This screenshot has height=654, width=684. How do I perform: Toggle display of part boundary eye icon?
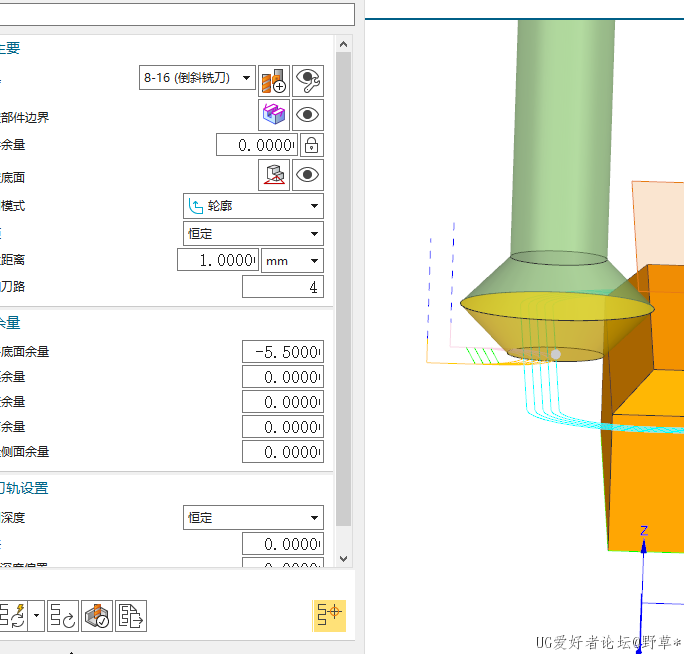point(308,115)
